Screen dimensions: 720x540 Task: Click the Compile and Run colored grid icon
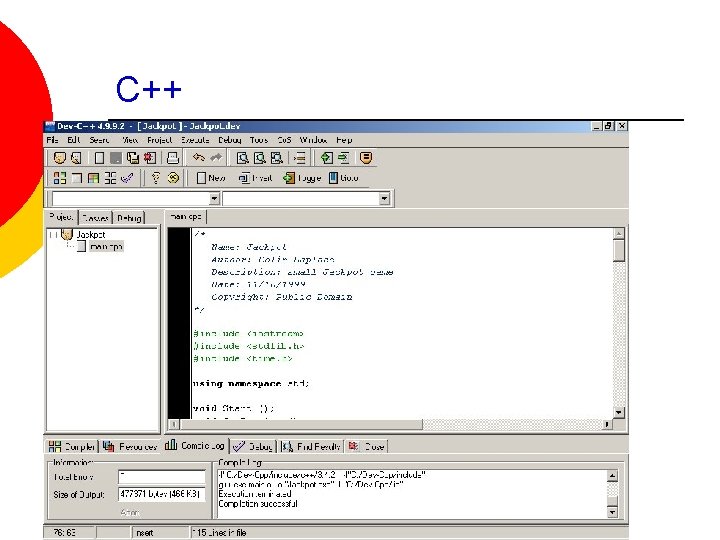point(93,178)
